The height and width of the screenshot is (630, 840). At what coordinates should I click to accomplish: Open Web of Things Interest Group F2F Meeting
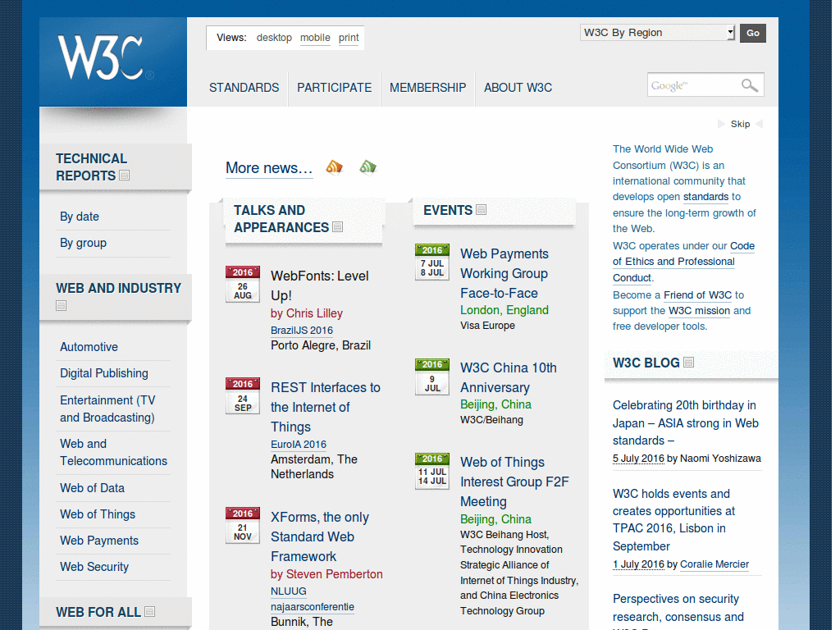pos(514,482)
